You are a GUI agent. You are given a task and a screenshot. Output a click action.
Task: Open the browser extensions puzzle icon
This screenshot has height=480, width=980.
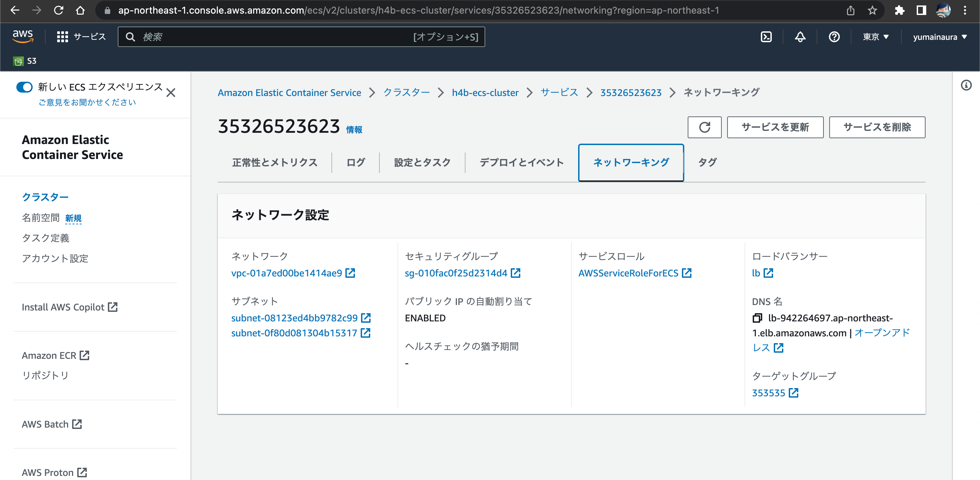900,10
